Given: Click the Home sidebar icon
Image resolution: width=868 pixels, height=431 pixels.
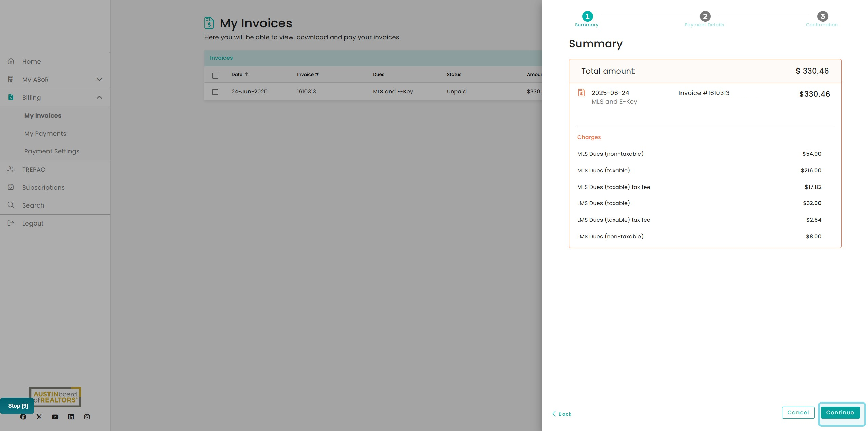Looking at the screenshot, I should tap(11, 61).
